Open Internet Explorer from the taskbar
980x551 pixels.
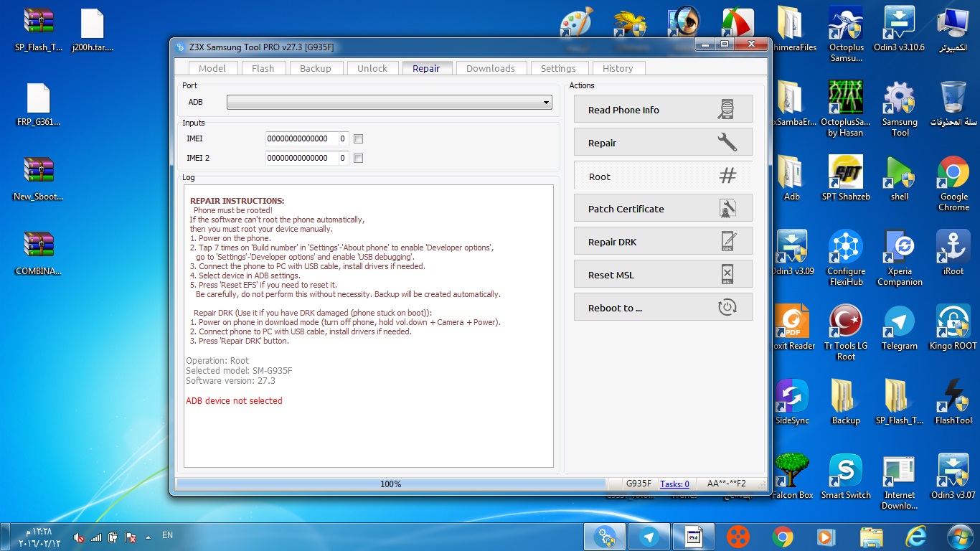(x=915, y=537)
